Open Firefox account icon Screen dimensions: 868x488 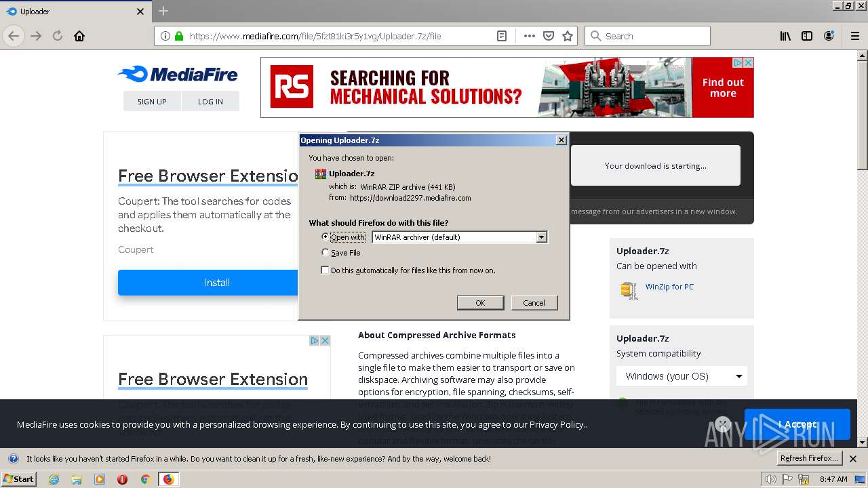pyautogui.click(x=829, y=36)
